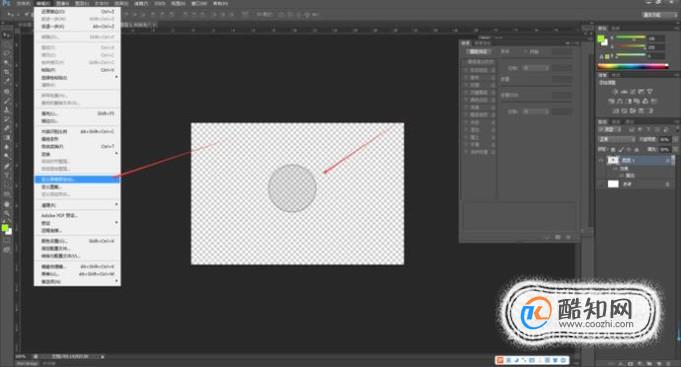Viewport: 681px width, 367px height.
Task: Click the Brightness/Contrast adjustment icon
Action: [615, 92]
